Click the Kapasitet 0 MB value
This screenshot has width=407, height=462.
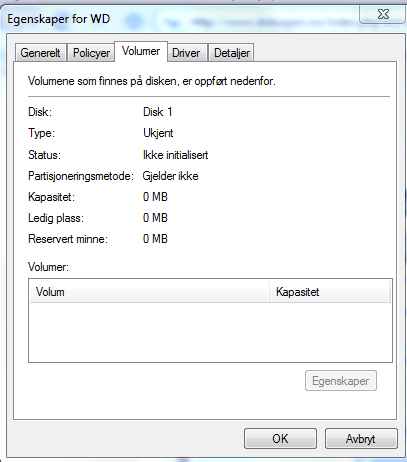155,197
